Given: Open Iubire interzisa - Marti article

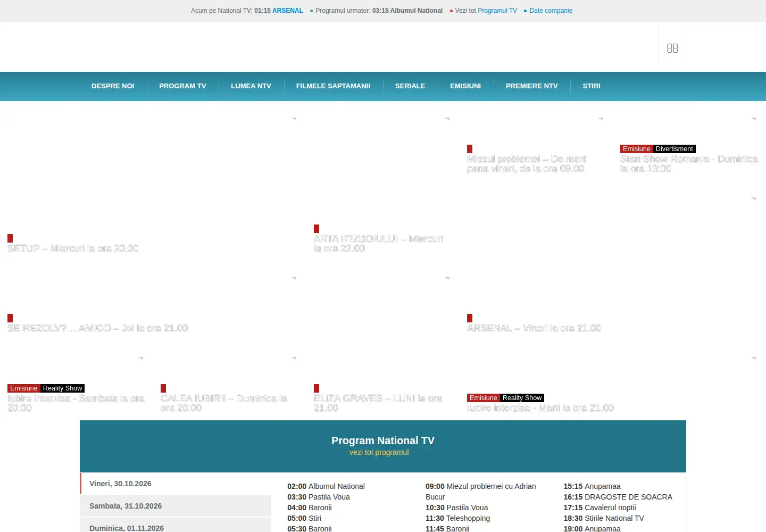Looking at the screenshot, I should click(540, 408).
